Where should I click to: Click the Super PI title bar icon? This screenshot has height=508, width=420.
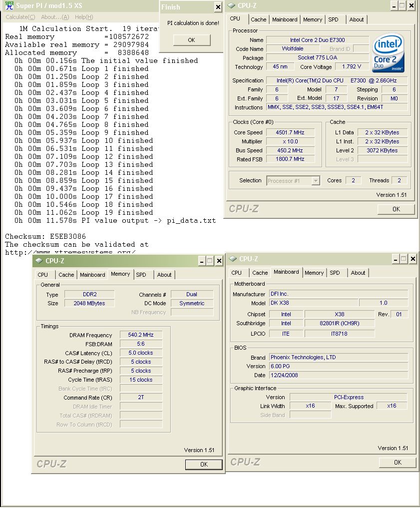point(9,5)
